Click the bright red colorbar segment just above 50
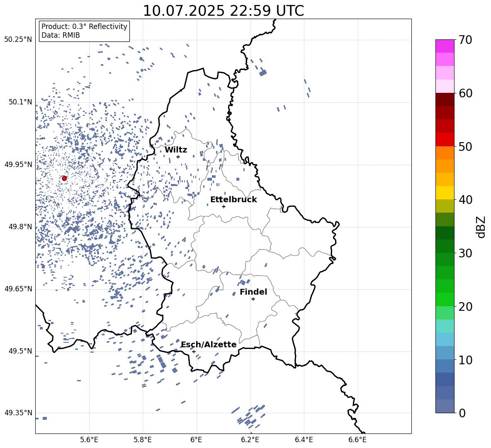The height and width of the screenshot is (448, 491). 445,139
